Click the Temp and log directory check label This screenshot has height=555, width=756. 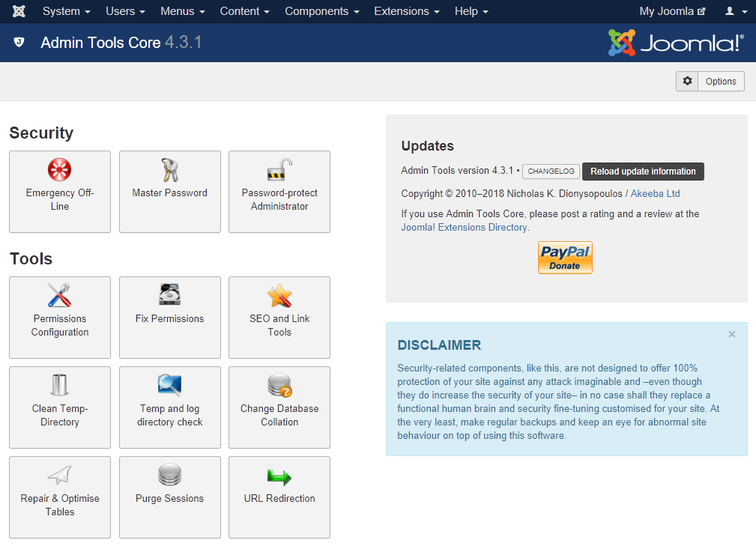coord(170,415)
